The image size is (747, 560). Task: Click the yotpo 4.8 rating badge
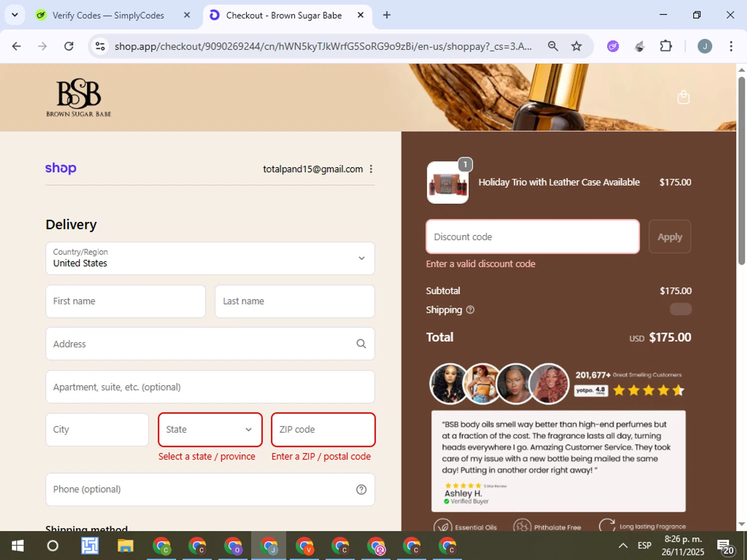(591, 391)
